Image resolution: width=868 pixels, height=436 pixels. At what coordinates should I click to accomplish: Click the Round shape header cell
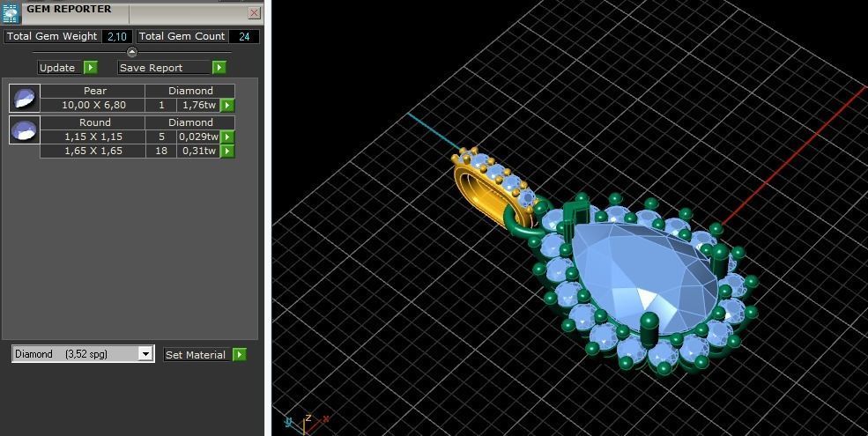click(93, 122)
